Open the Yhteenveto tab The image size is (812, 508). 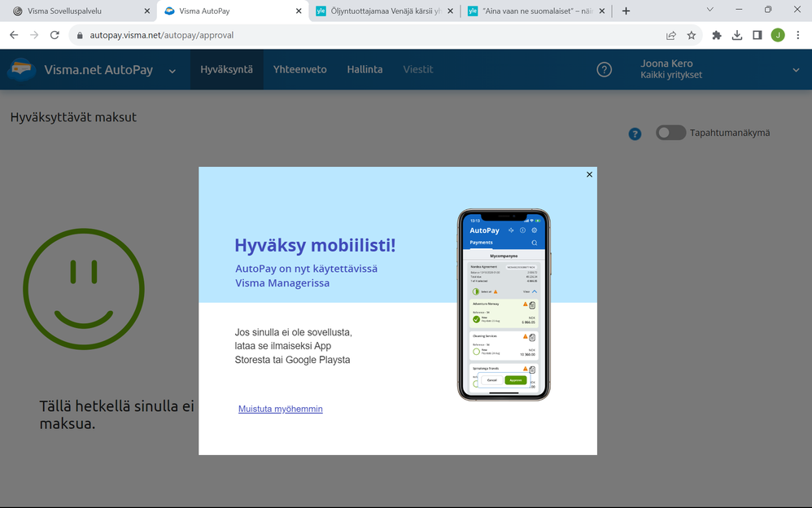[x=300, y=69]
